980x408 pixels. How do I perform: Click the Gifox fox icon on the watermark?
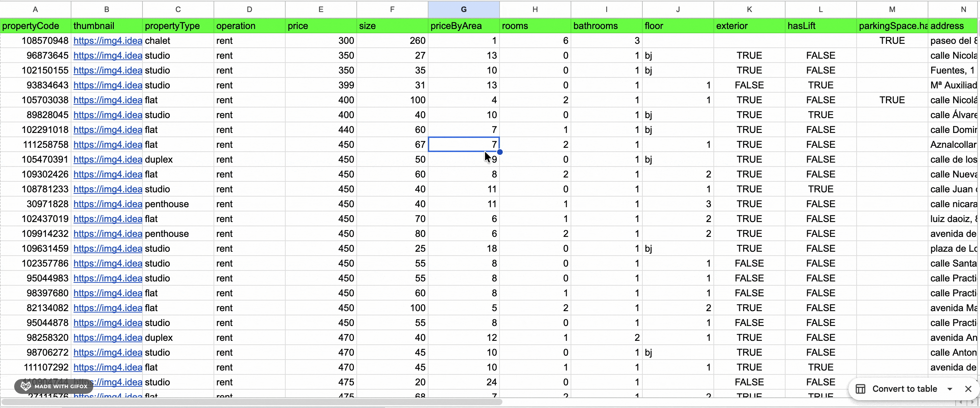[x=25, y=386]
